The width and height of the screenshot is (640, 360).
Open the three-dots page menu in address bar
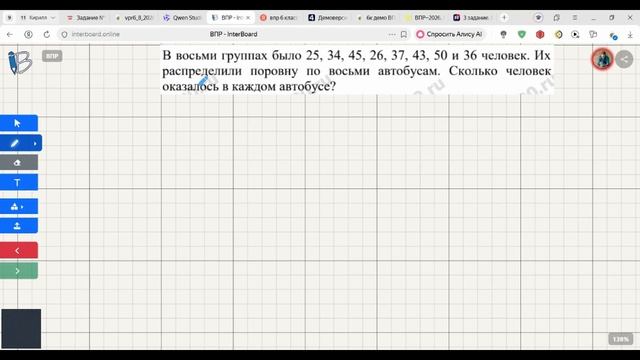click(x=392, y=34)
